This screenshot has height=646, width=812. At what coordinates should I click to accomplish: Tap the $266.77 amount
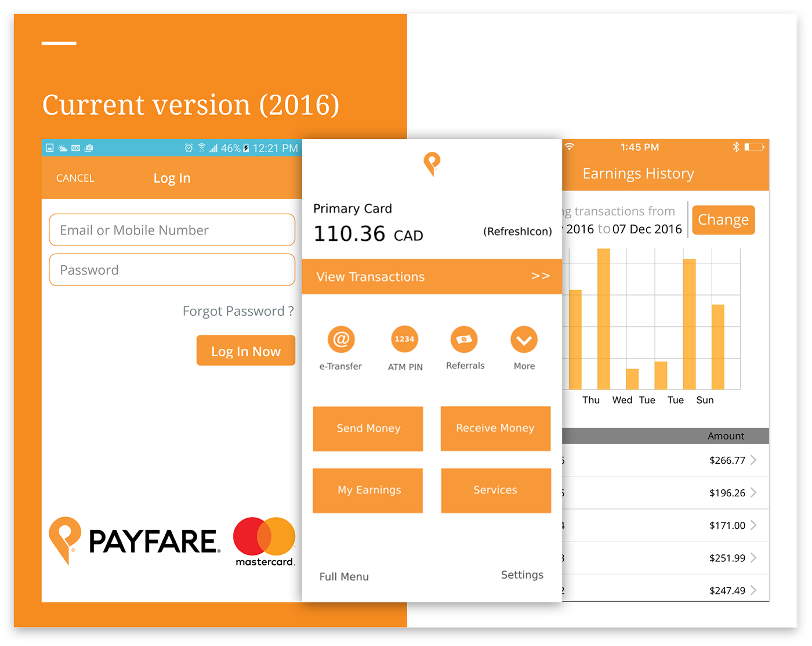[x=727, y=460]
